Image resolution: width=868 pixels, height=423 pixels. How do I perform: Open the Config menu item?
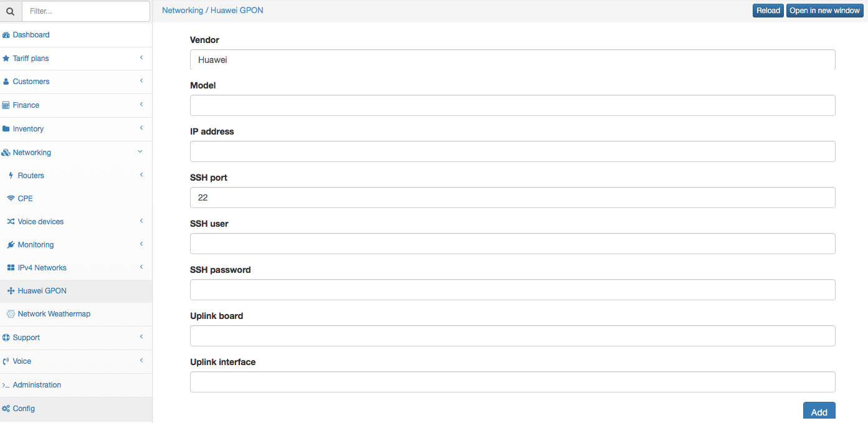tap(76, 409)
